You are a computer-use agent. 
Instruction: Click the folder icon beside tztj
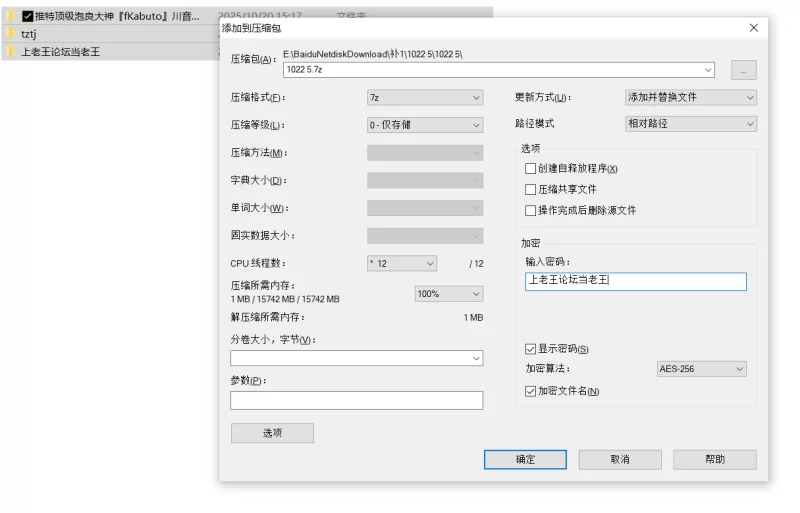click(x=9, y=34)
